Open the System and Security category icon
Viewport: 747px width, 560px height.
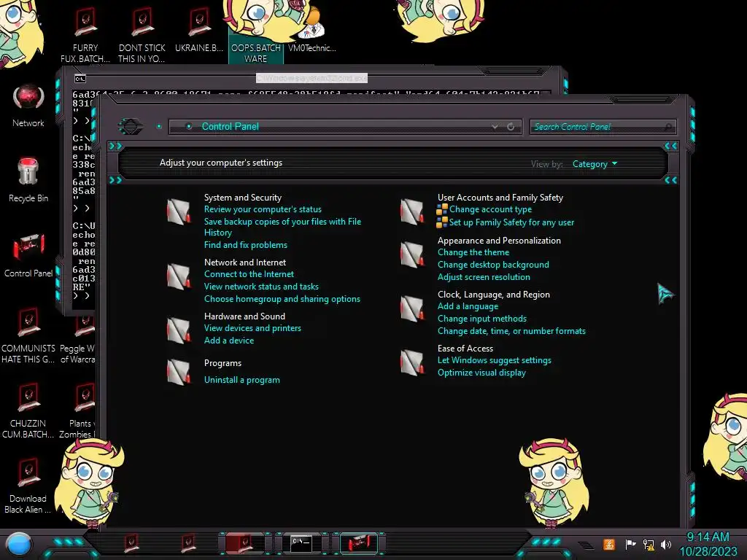(178, 211)
